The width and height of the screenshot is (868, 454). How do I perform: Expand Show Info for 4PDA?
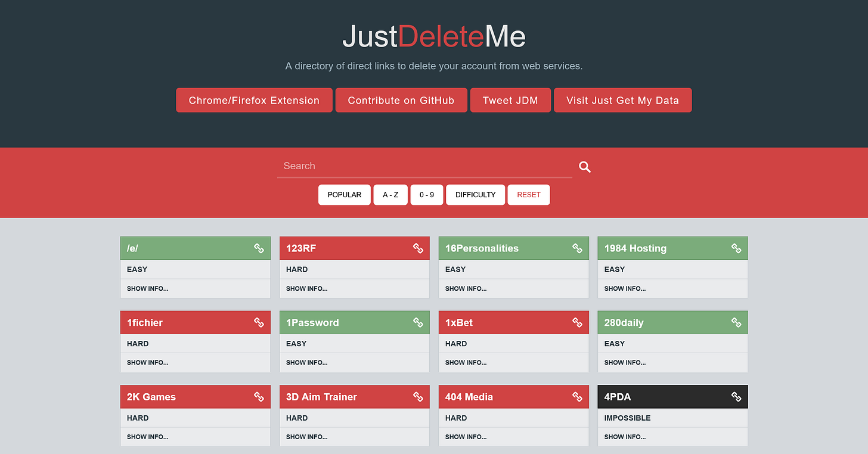point(625,437)
